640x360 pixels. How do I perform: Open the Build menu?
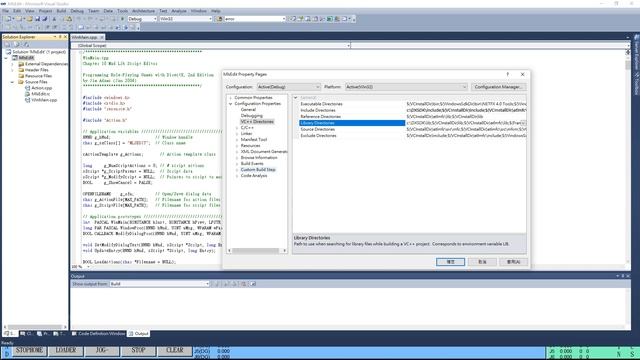tap(61, 11)
